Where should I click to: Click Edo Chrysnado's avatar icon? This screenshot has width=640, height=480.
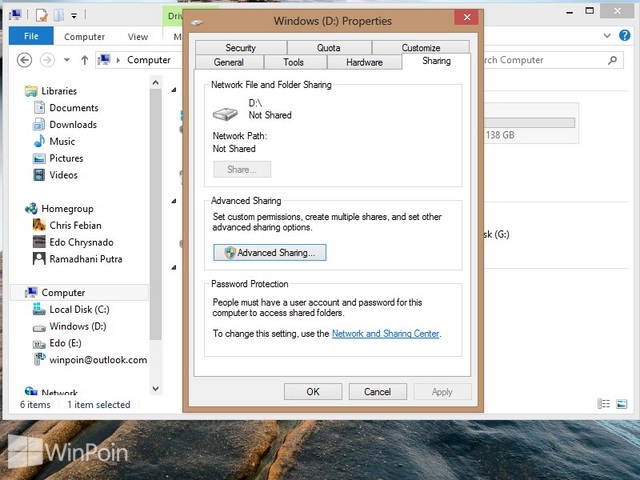39,242
